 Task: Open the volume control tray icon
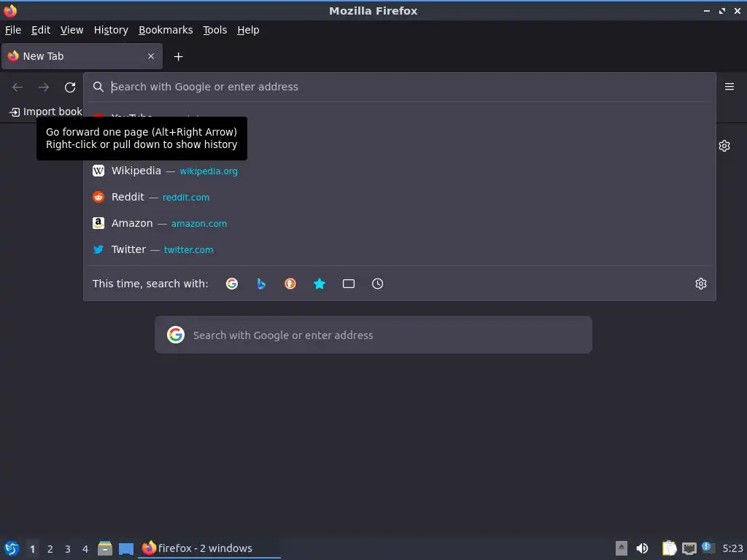click(x=642, y=548)
